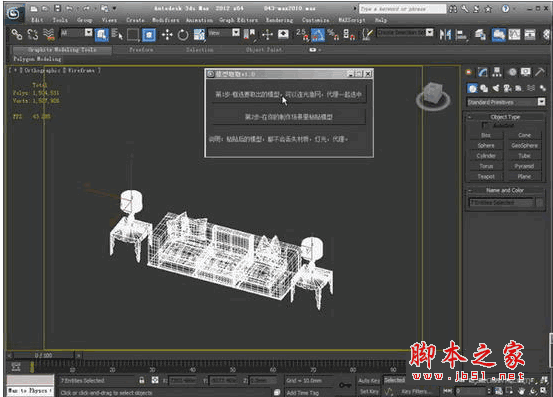Click the Edit Named Selection Sets icon
This screenshot has width=553, height=397.
point(367,34)
